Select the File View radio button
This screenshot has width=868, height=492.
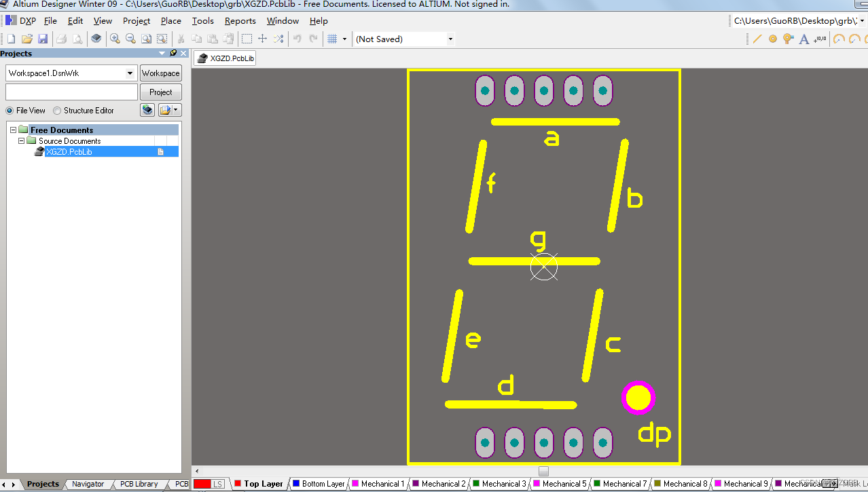pos(8,110)
